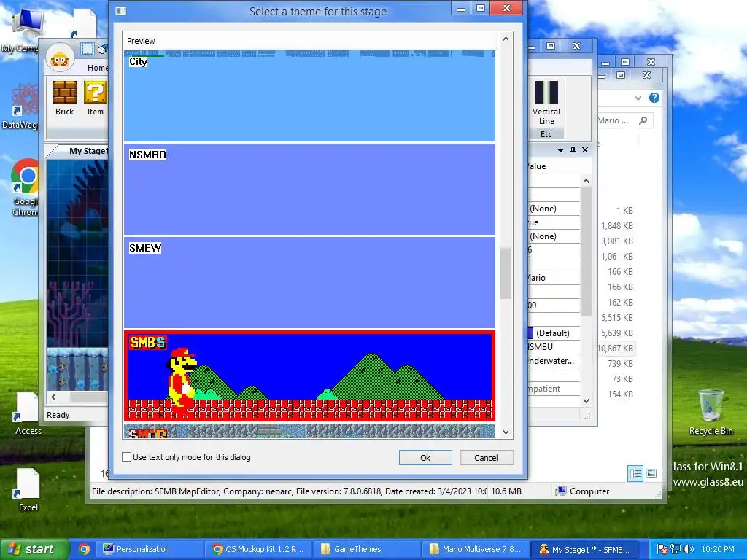The height and width of the screenshot is (560, 747).
Task: Click the theme dialog title bar icon
Action: coord(121,10)
